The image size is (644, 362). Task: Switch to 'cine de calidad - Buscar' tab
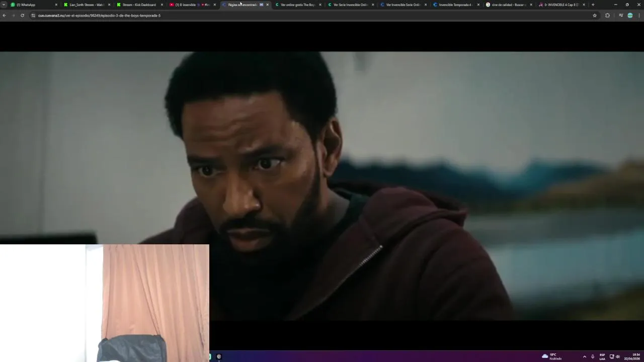(x=508, y=5)
